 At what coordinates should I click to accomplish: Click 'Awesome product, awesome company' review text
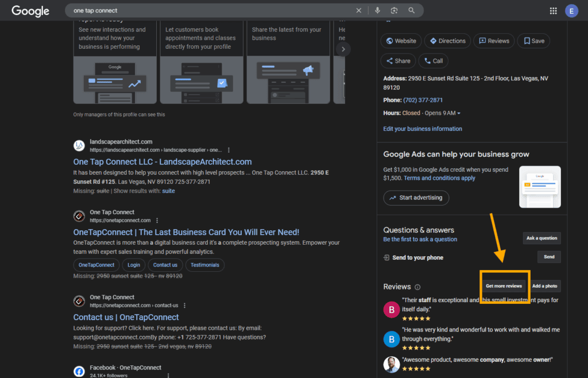click(477, 360)
